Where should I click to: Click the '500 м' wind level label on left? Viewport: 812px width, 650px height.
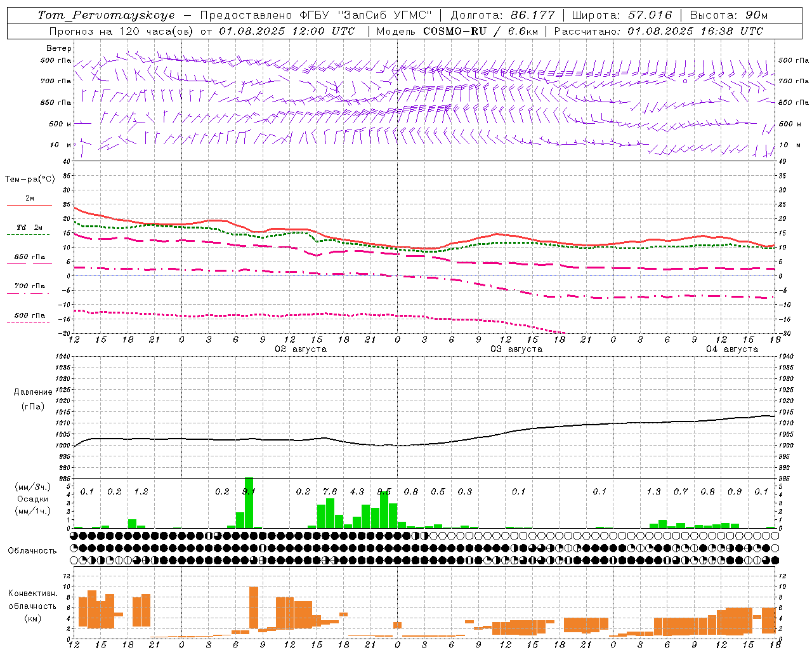pos(60,124)
